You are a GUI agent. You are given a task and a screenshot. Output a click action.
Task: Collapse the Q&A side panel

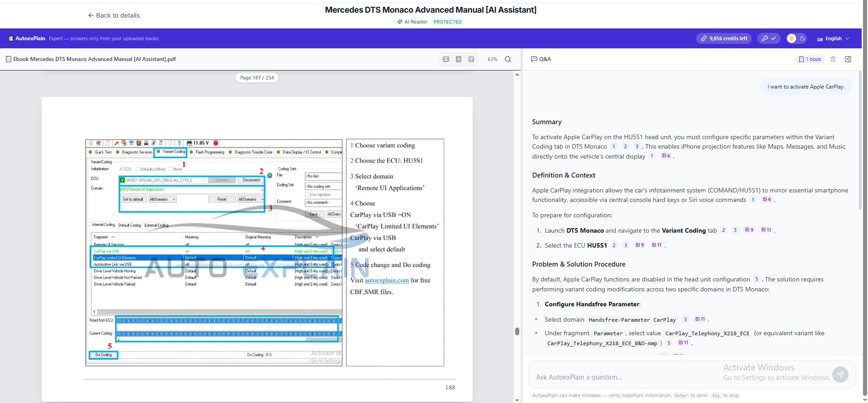point(848,59)
